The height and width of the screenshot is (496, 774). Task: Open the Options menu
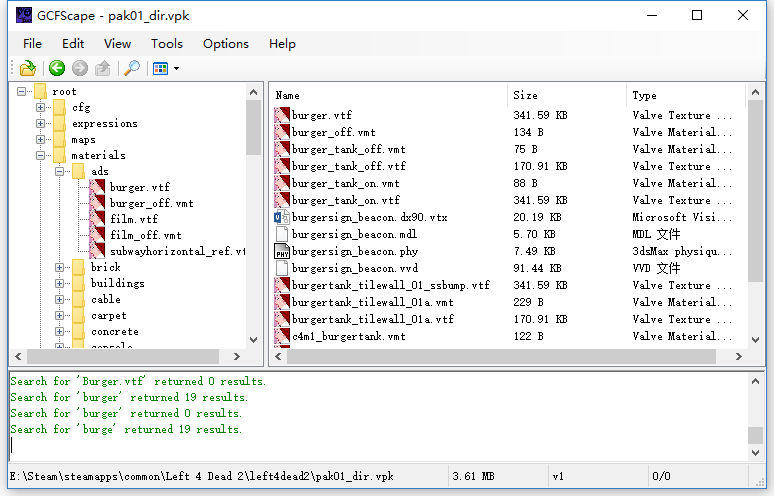pos(226,44)
